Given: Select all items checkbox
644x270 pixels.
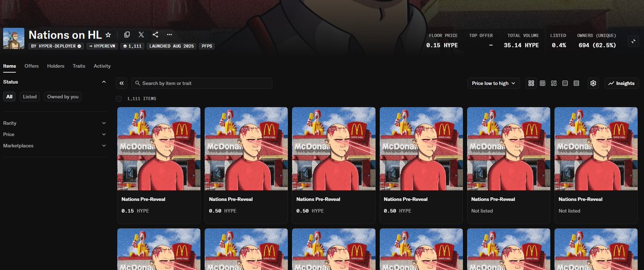Looking at the screenshot, I should tap(119, 99).
